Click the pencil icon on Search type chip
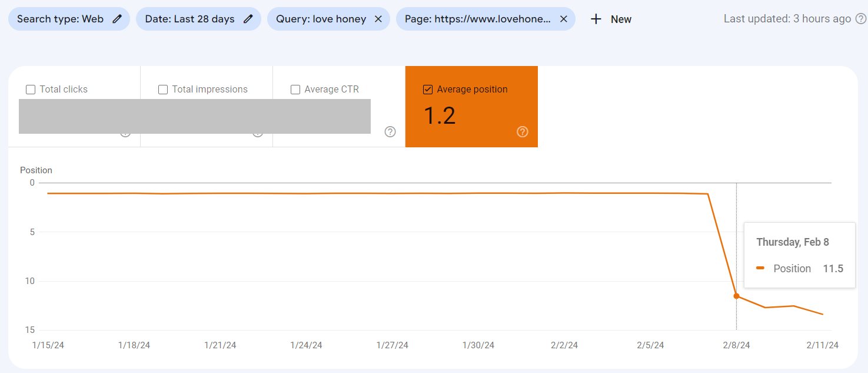Screen dimensions: 868x373 pos(117,19)
